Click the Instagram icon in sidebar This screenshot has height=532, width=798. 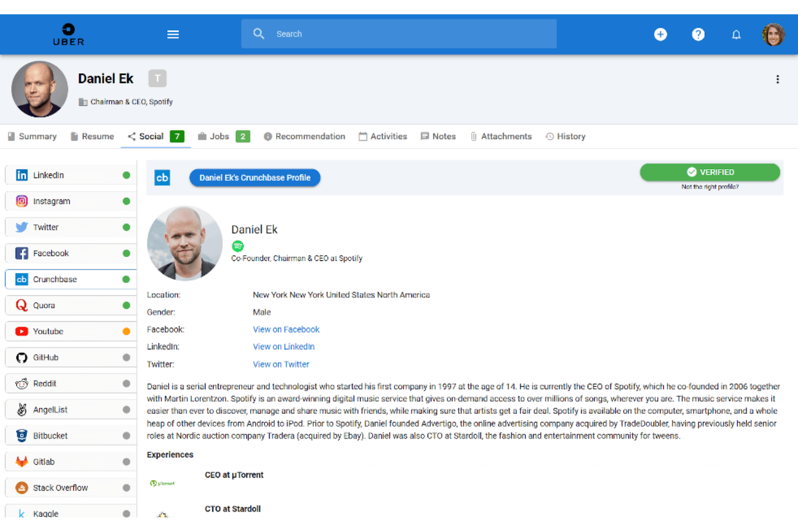pos(22,201)
